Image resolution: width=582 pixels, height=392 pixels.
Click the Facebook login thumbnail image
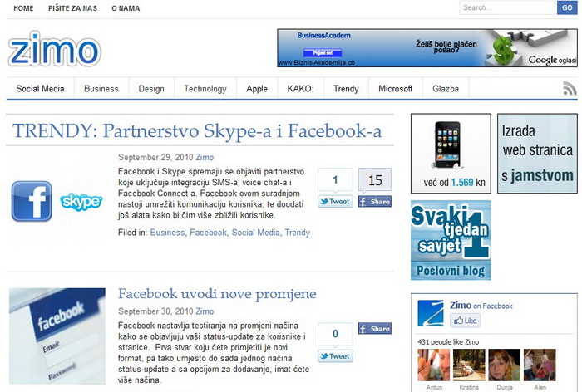[x=57, y=334]
